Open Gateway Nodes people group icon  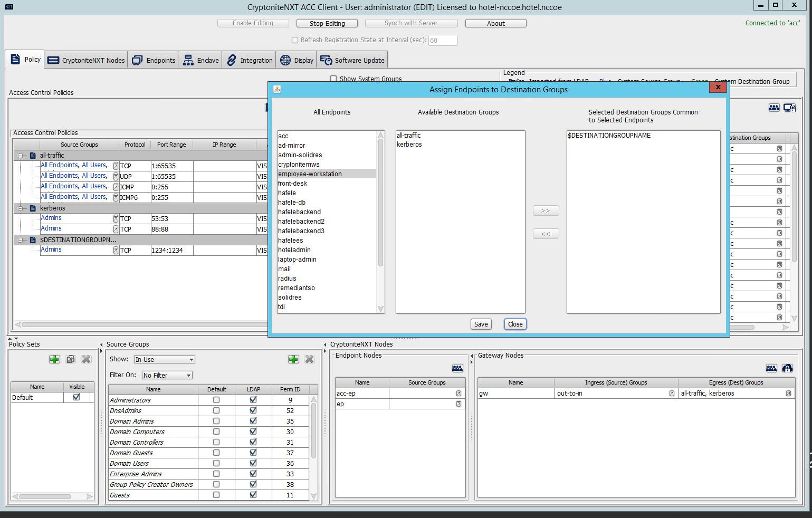pos(771,368)
